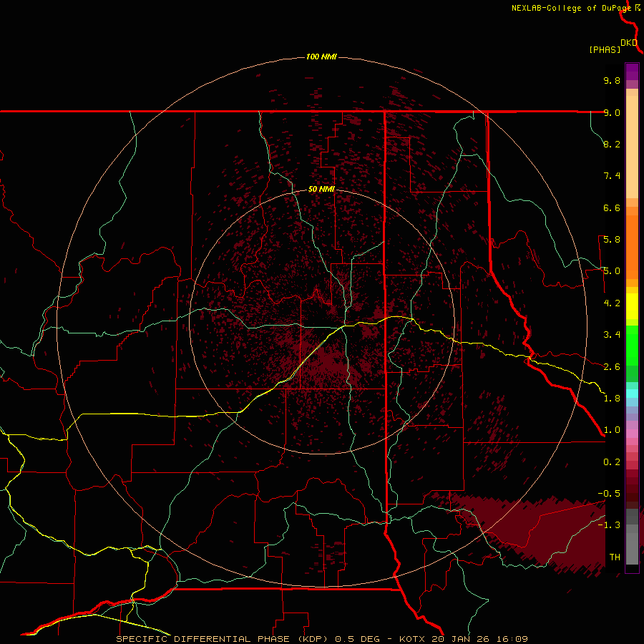The image size is (644, 644).
Task: Click the 9.8 value on color scale
Action: pos(612,80)
